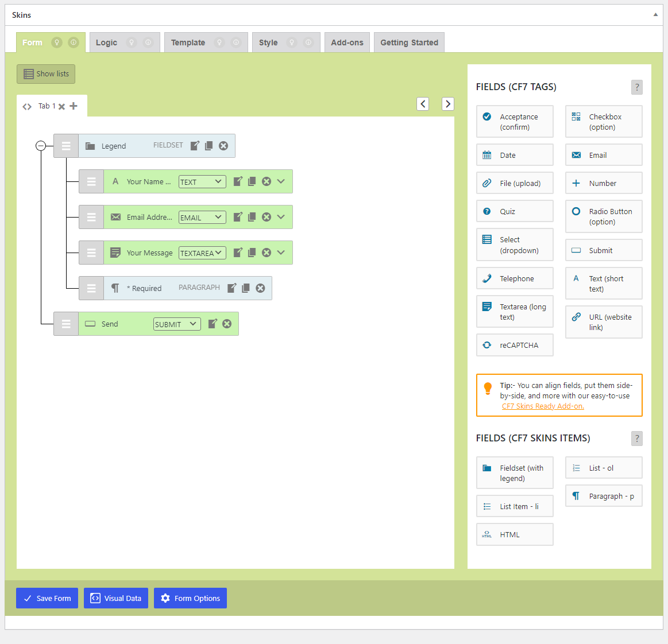Remove the Send submit item
Screen dimensions: 668x644
point(227,324)
